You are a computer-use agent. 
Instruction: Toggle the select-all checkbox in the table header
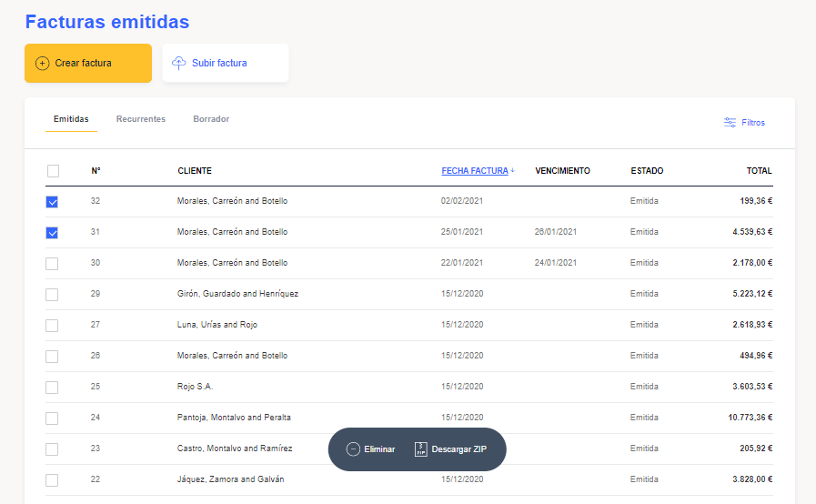[x=53, y=171]
